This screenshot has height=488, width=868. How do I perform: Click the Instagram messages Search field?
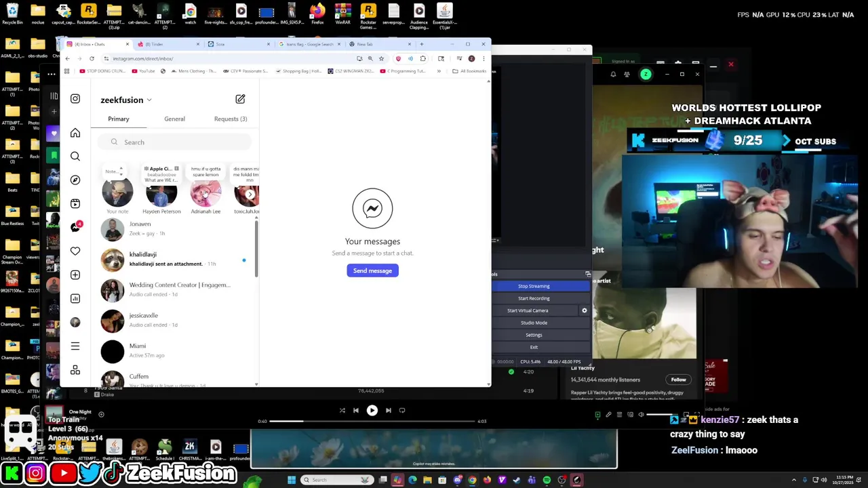pos(175,142)
